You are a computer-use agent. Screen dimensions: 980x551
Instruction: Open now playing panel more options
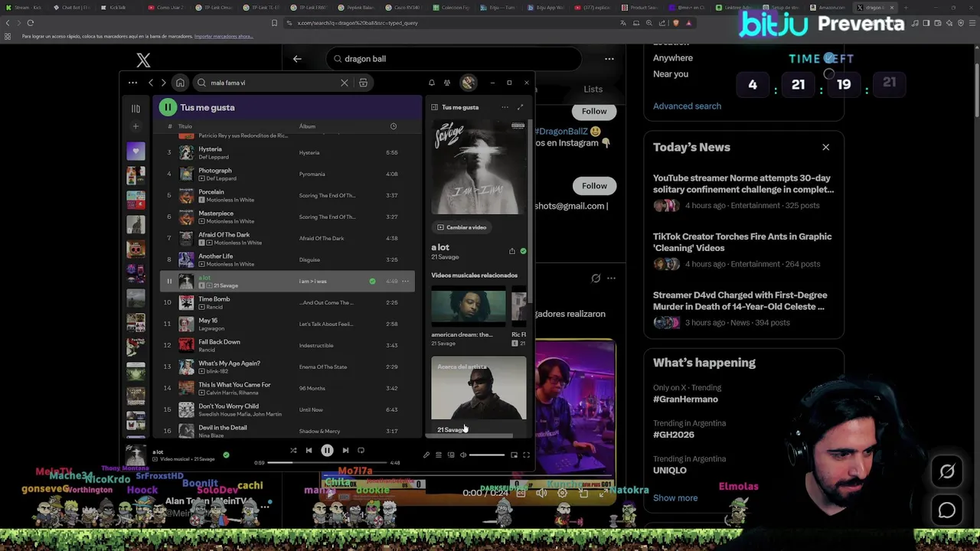tap(505, 107)
